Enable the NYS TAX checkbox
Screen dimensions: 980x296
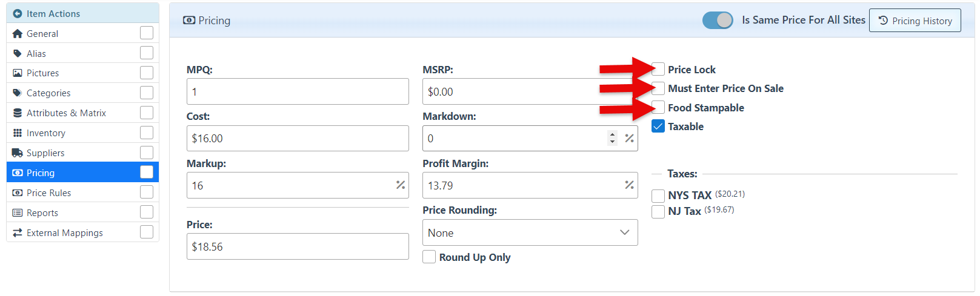(658, 196)
